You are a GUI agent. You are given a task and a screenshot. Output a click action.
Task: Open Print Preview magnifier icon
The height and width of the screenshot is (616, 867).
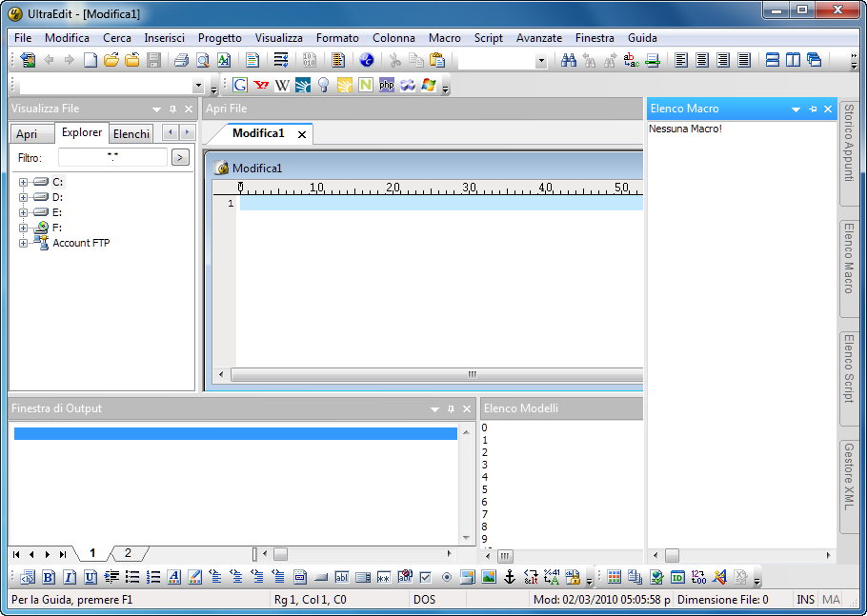[x=202, y=60]
